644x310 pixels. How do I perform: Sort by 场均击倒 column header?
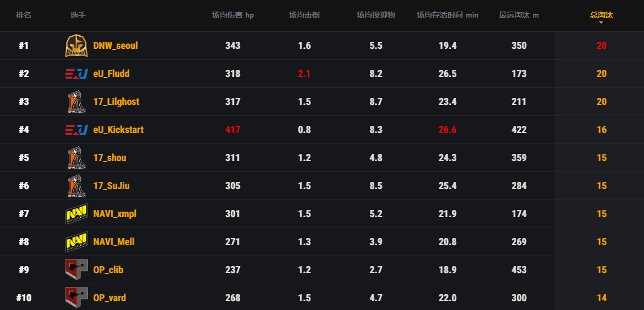coord(304,15)
